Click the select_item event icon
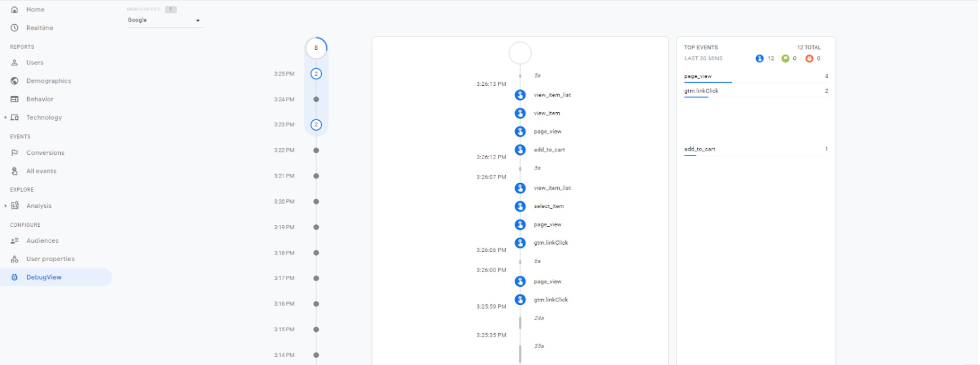 coord(520,206)
